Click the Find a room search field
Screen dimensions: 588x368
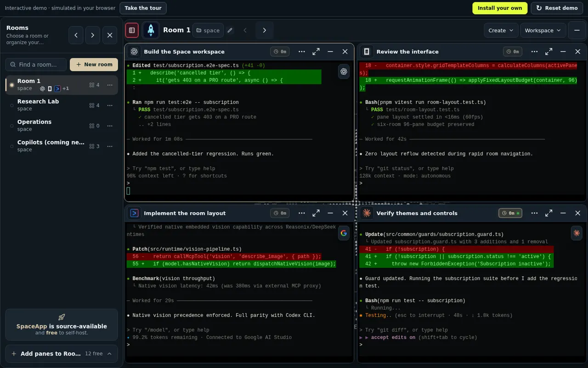click(x=36, y=64)
